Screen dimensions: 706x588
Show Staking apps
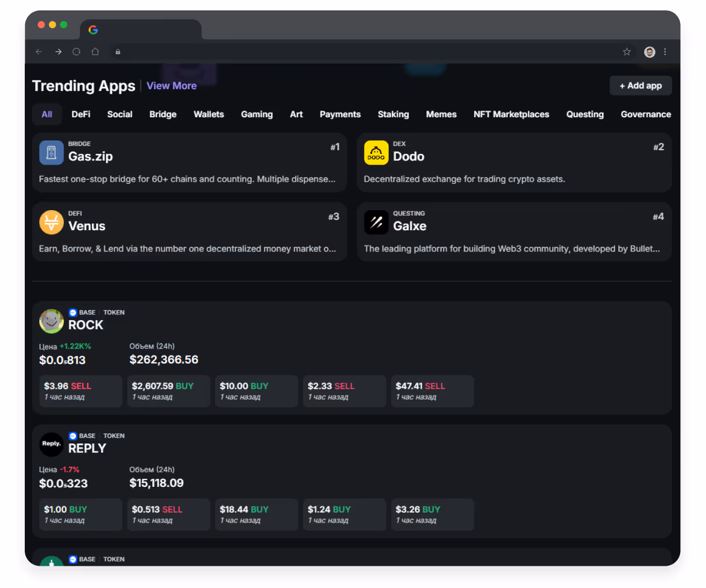click(x=393, y=114)
